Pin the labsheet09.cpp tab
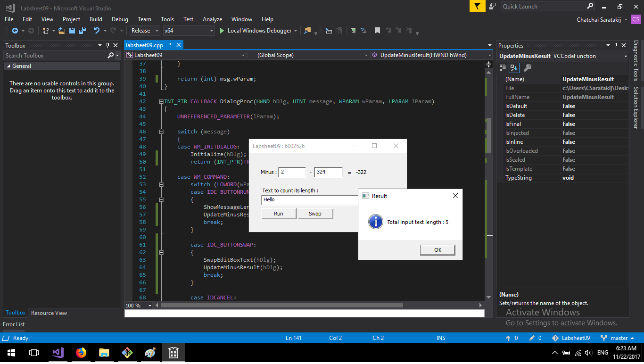 tap(170, 45)
